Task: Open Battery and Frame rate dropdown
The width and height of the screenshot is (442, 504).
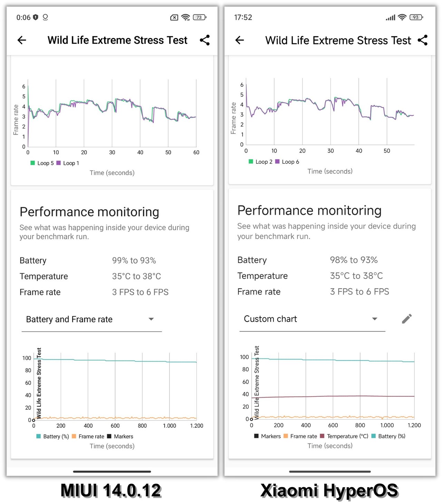Action: (92, 320)
